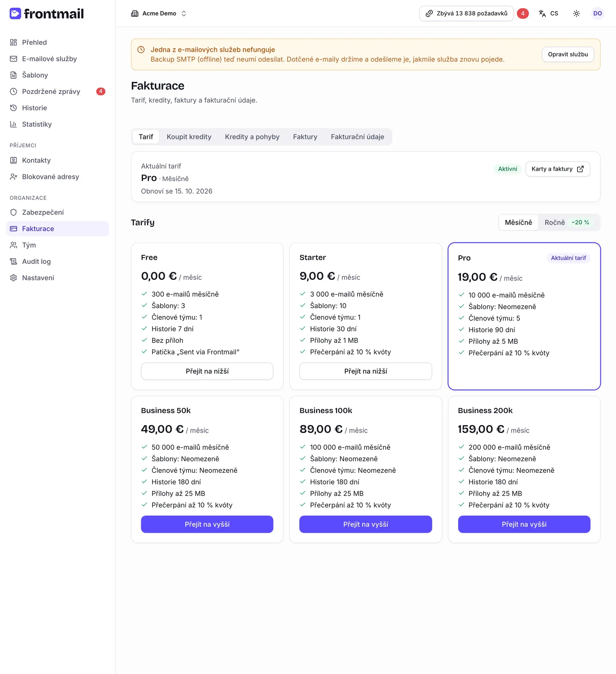
Task: Click the language translate icon
Action: [542, 13]
